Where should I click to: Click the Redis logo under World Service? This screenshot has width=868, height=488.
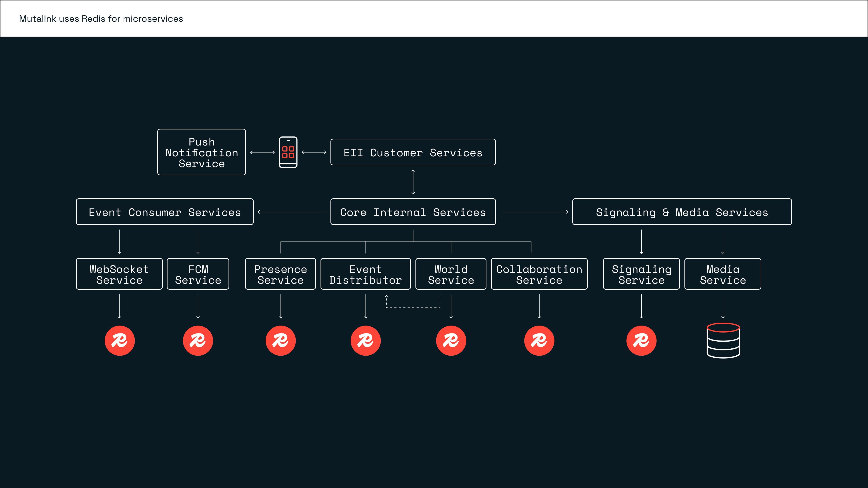click(451, 340)
